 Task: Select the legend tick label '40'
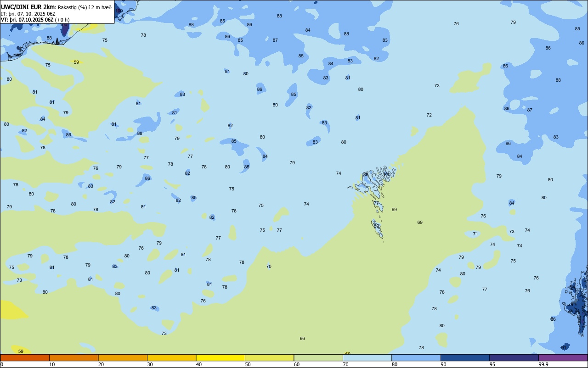(x=199, y=364)
